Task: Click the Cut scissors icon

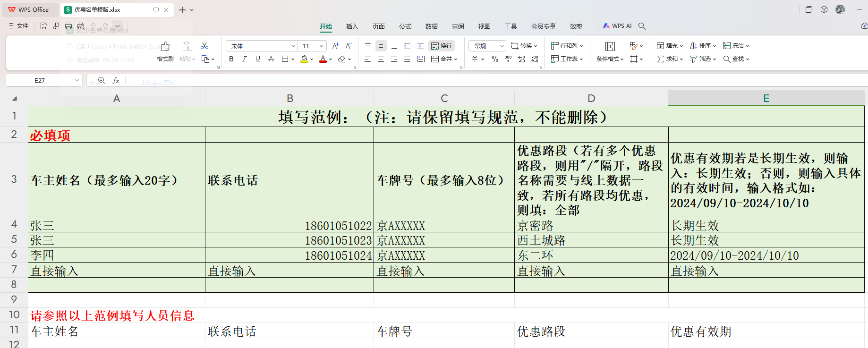Action: (x=204, y=46)
